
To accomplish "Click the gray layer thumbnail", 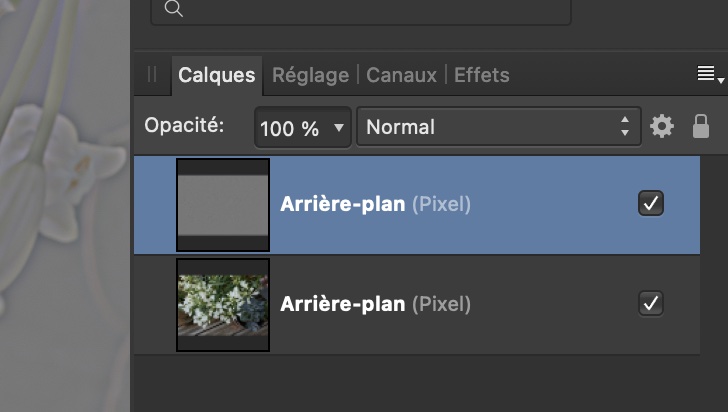I will (223, 205).
